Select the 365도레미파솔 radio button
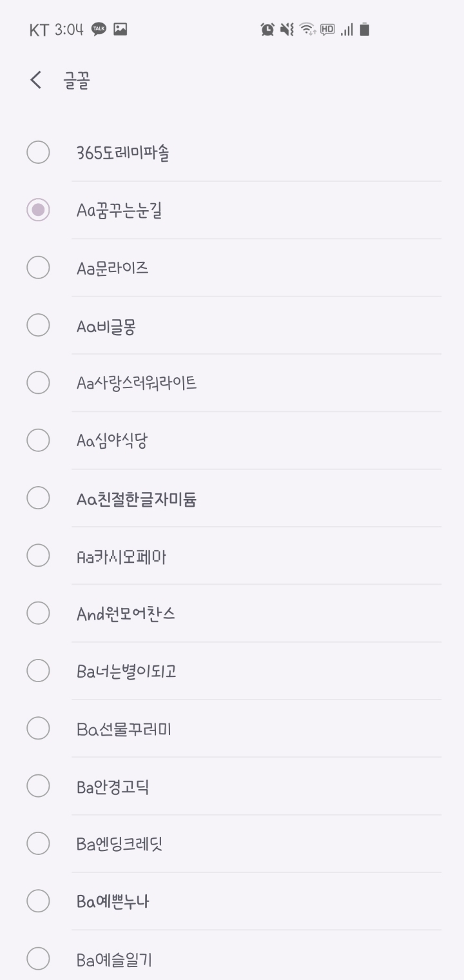The height and width of the screenshot is (980, 464). [x=38, y=153]
